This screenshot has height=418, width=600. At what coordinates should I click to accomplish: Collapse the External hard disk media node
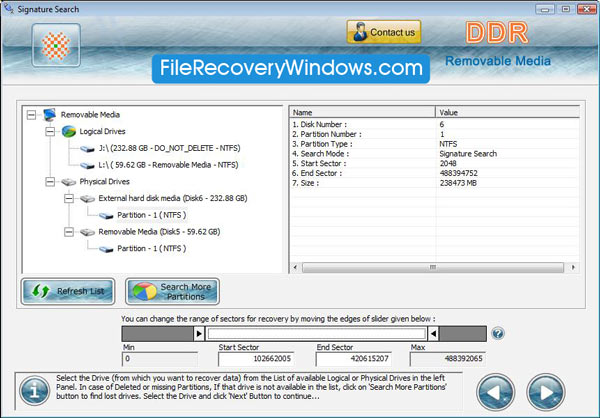click(x=69, y=198)
